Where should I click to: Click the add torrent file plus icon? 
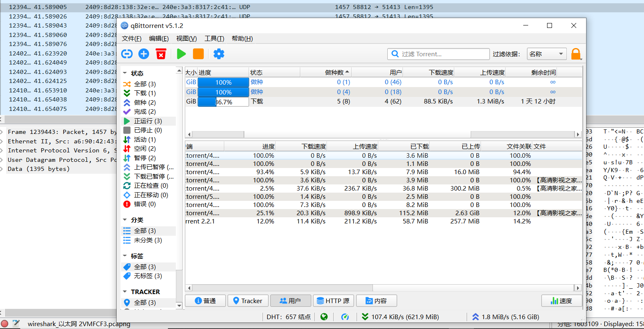144,54
